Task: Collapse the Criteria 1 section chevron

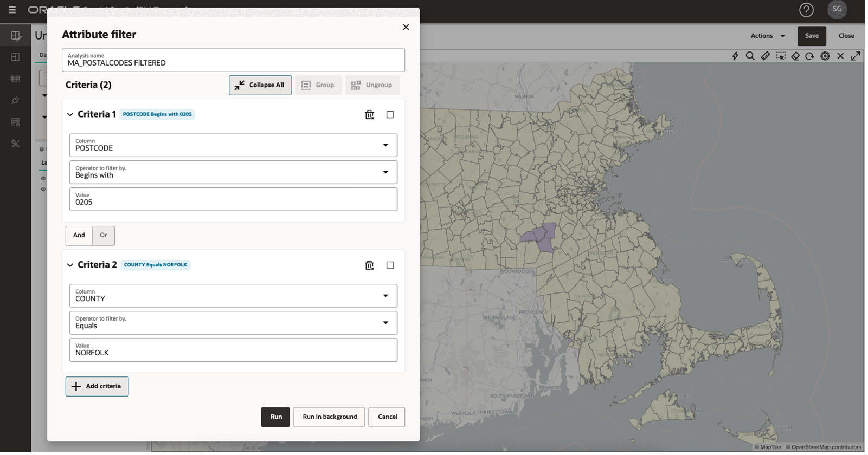Action: pyautogui.click(x=70, y=115)
